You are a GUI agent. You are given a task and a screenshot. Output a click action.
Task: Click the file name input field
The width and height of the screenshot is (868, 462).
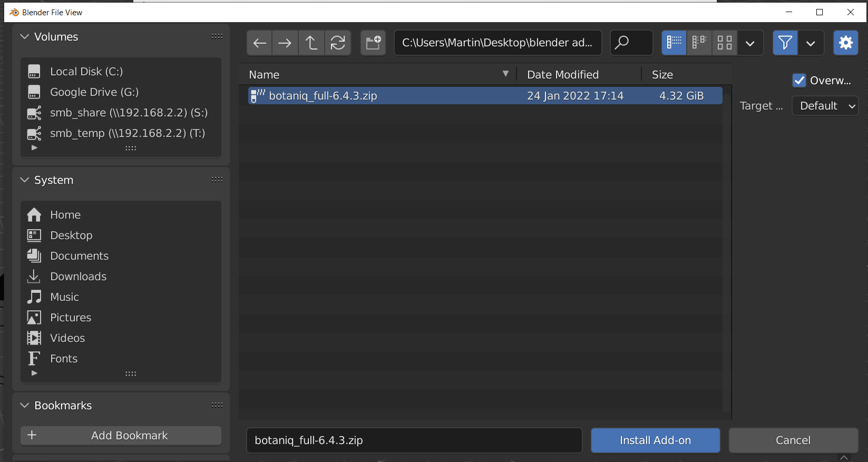tap(414, 440)
